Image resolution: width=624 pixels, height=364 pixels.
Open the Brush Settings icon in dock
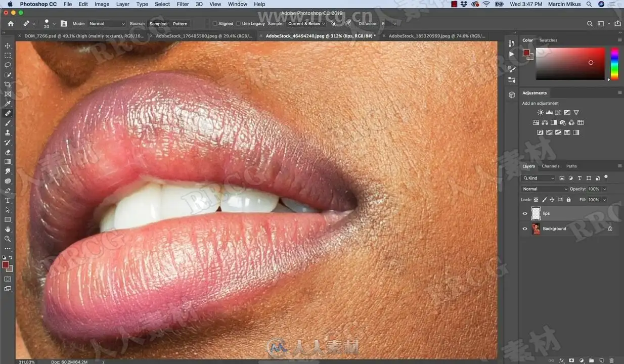click(x=512, y=70)
